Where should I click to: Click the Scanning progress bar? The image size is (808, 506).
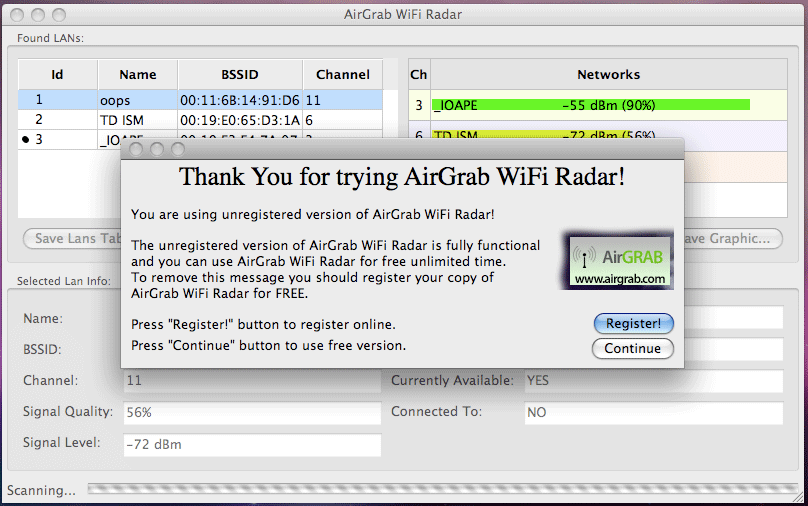[x=443, y=488]
